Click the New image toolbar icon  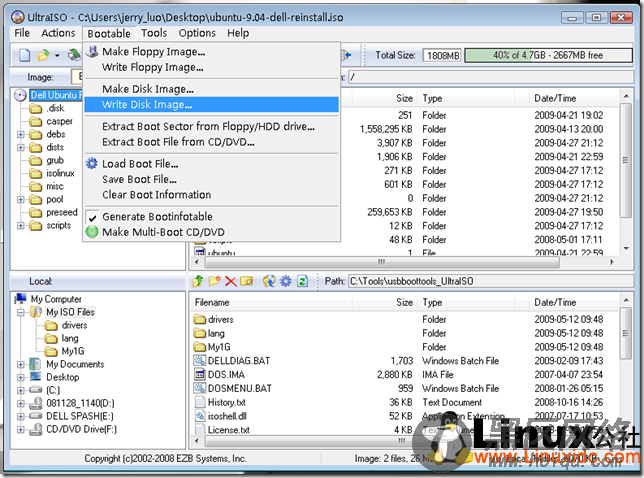click(25, 55)
